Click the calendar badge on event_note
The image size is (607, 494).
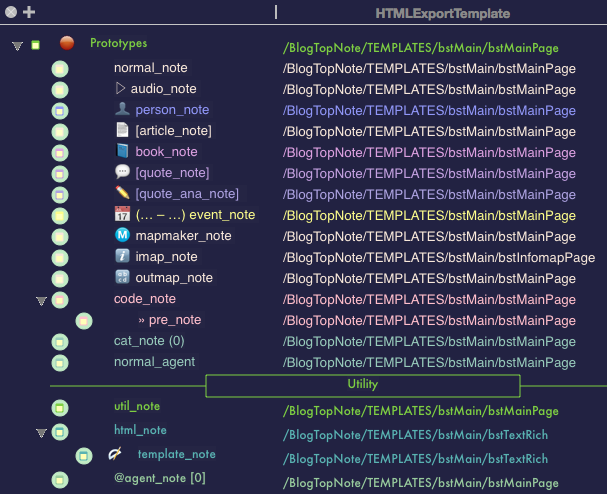pos(122,214)
